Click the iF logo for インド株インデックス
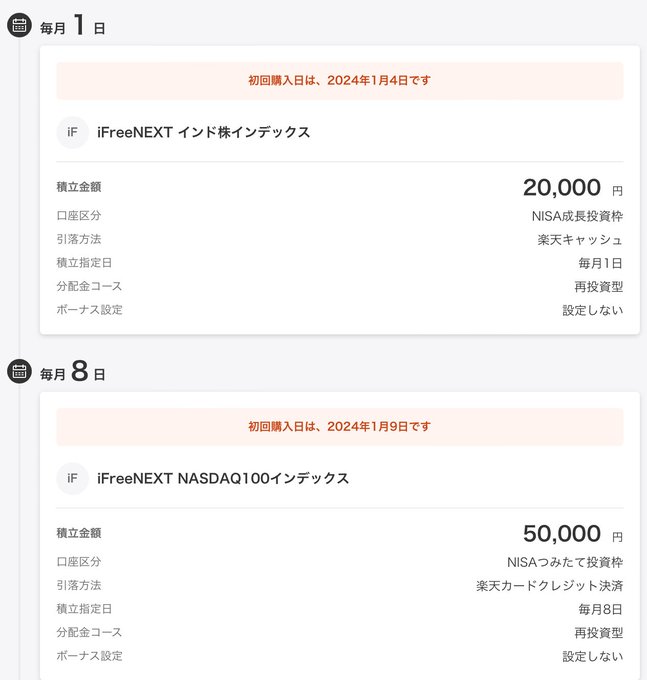This screenshot has width=647, height=680. pyautogui.click(x=72, y=132)
